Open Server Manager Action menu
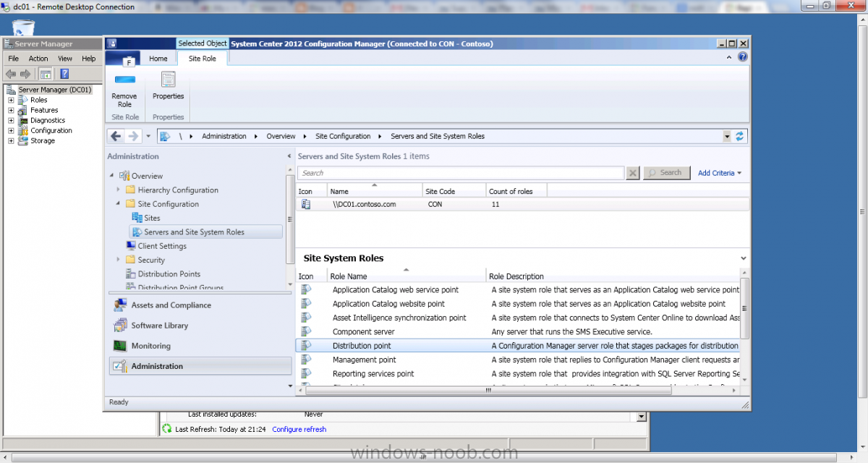 click(38, 59)
